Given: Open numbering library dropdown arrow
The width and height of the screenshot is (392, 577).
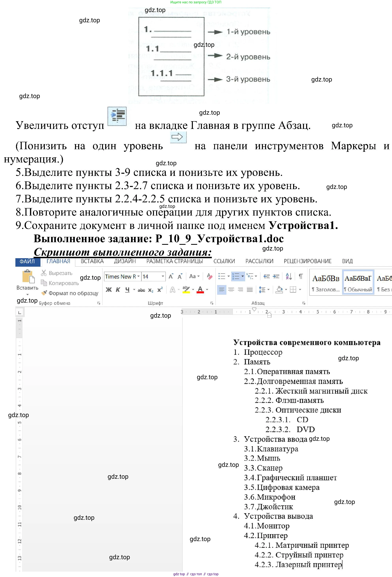Looking at the screenshot, I should click(x=243, y=276).
